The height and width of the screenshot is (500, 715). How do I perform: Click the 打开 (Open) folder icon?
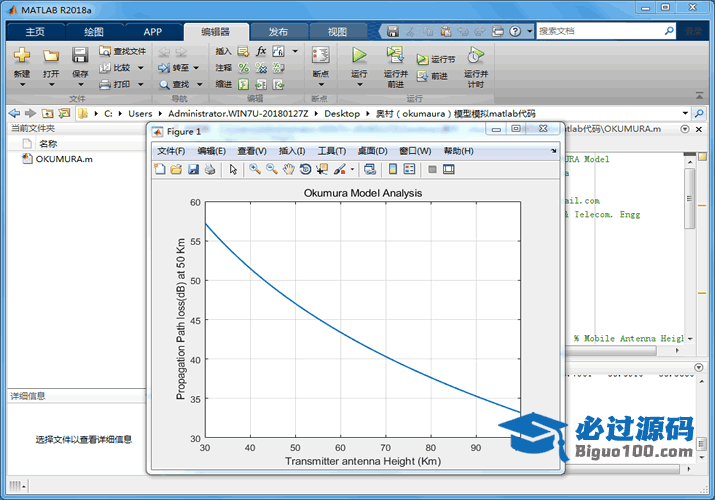(51, 56)
